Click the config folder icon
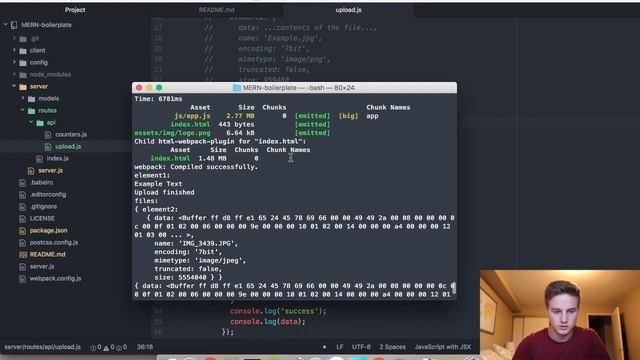The width and height of the screenshot is (640, 360). 23,63
